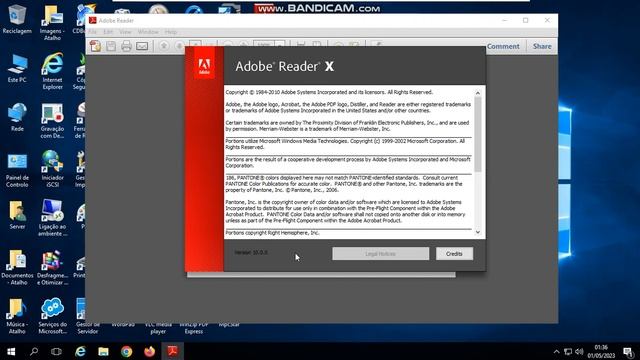Screen dimensions: 640x360
Task: Select the Música - Atalho desktop icon
Action: pos(17,316)
